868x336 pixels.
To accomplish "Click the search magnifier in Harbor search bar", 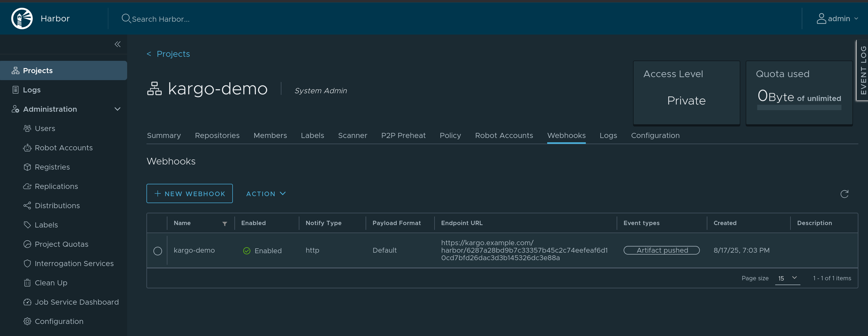I will coord(126,18).
